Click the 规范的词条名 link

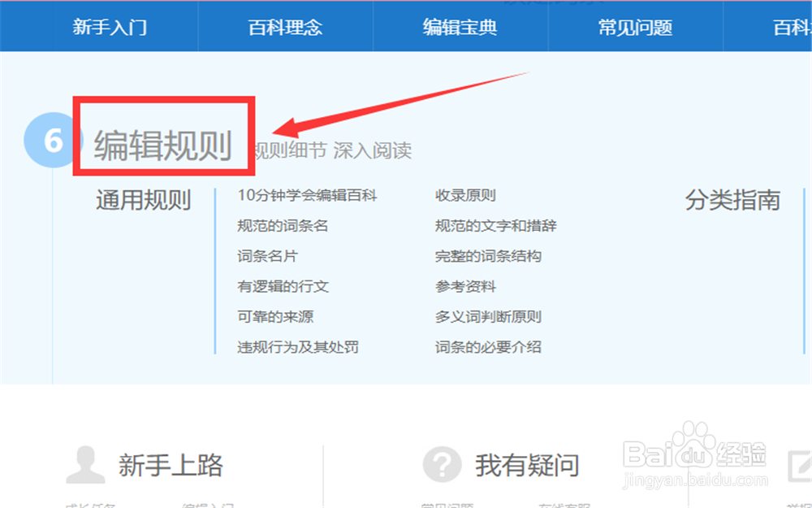click(x=285, y=226)
